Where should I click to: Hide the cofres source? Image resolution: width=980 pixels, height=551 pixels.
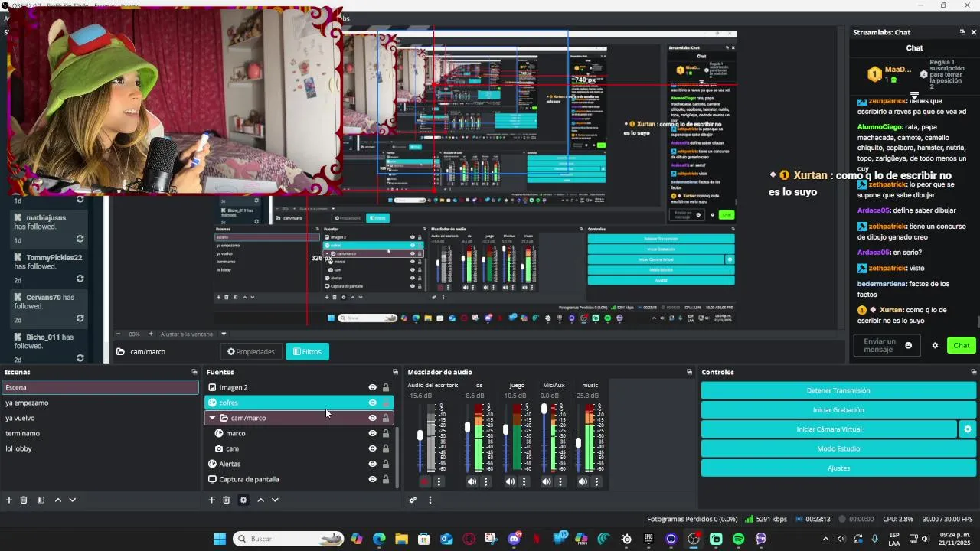(x=373, y=403)
